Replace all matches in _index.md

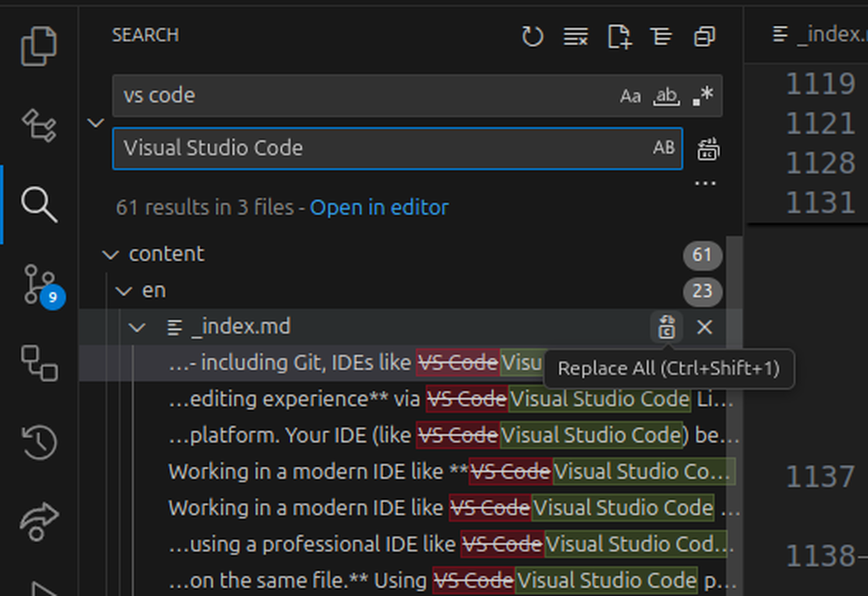(666, 328)
